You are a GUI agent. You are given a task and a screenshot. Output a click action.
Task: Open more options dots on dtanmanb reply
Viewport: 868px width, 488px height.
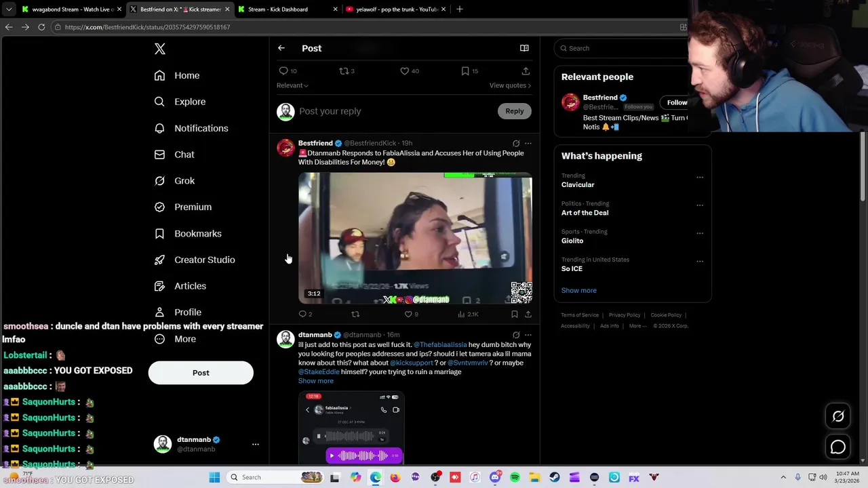[528, 335]
